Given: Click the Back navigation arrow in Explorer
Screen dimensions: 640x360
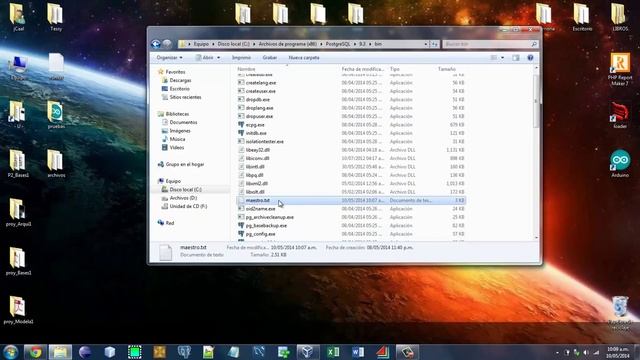Looking at the screenshot, I should coord(156,44).
